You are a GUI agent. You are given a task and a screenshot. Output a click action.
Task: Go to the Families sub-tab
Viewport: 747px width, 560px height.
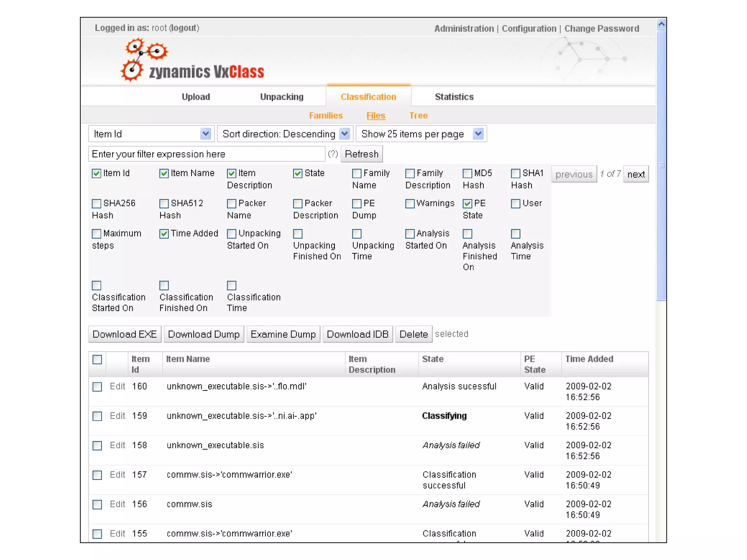tap(326, 116)
